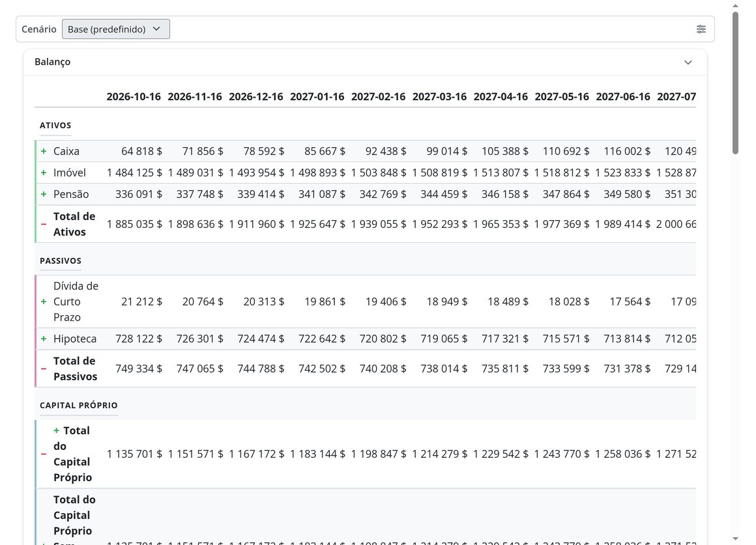This screenshot has width=756, height=545.
Task: Collapse the Balanço section chevron
Action: tap(688, 62)
